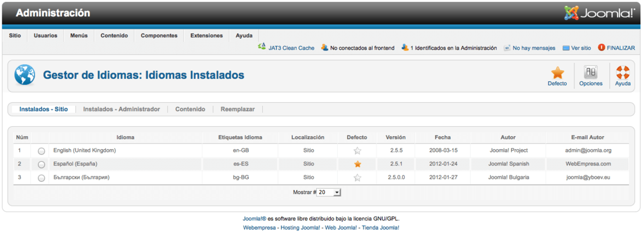Viewport: 644px width, 232px height.
Task: Open the Opciones toolbar icon
Action: 591,72
